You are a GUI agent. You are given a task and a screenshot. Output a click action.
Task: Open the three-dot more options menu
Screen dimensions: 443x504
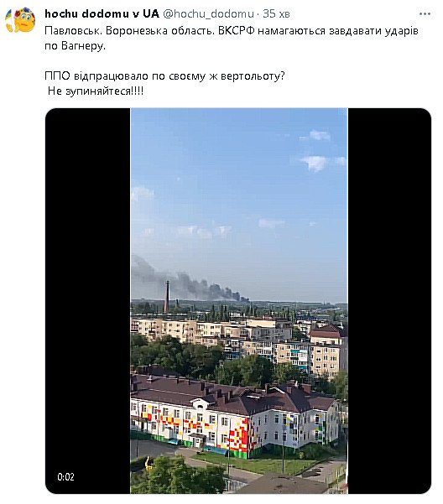coord(425,13)
